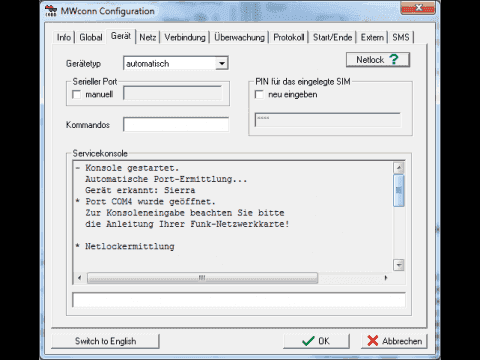
Task: Open the Info tab
Action: pyautogui.click(x=64, y=37)
